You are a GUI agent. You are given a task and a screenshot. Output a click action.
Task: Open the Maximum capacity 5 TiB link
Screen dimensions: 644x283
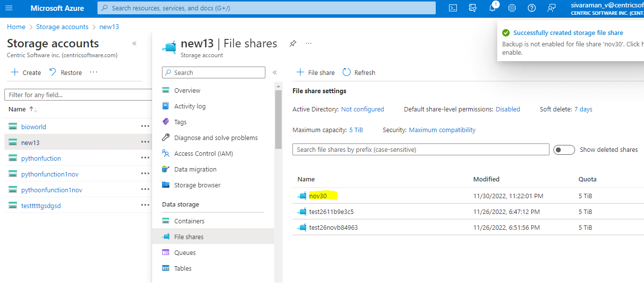click(x=356, y=130)
